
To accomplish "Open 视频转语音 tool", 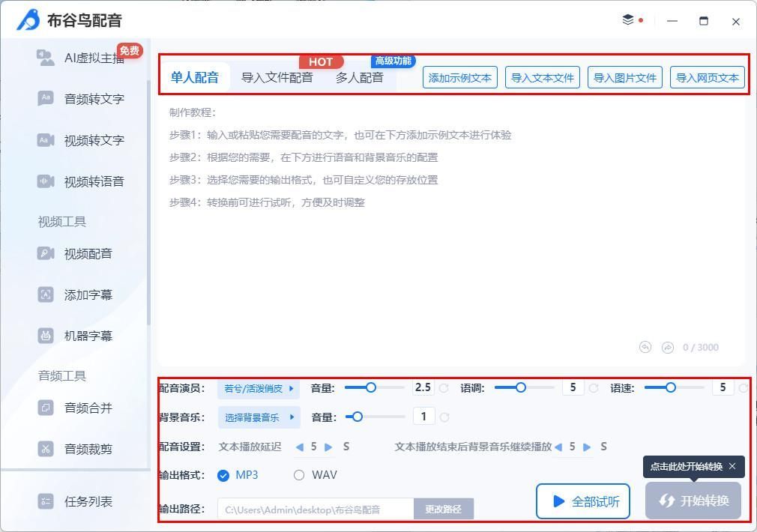I will (x=81, y=181).
